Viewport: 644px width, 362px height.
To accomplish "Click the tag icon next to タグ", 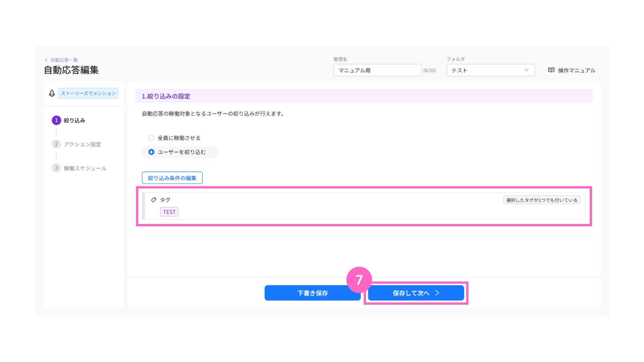I will point(154,200).
